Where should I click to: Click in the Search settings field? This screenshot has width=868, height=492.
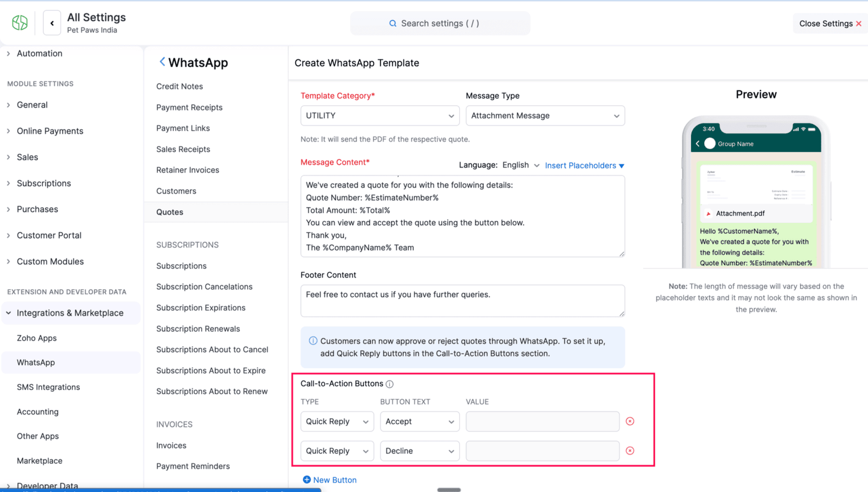[x=440, y=23]
